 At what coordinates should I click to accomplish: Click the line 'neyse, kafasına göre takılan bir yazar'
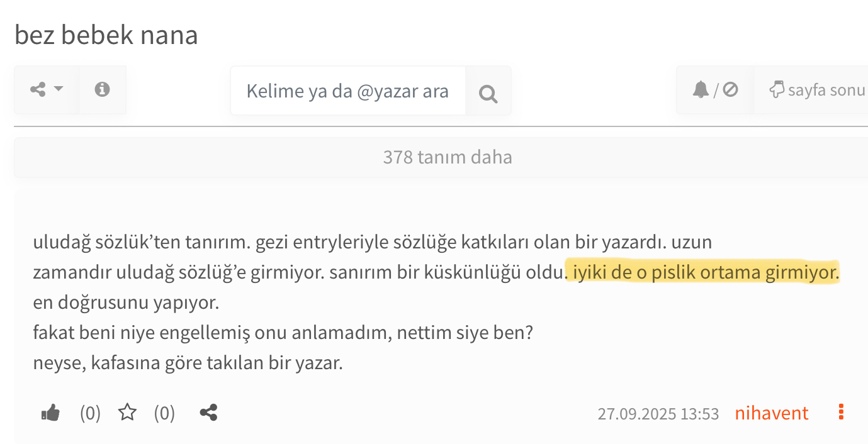click(188, 363)
